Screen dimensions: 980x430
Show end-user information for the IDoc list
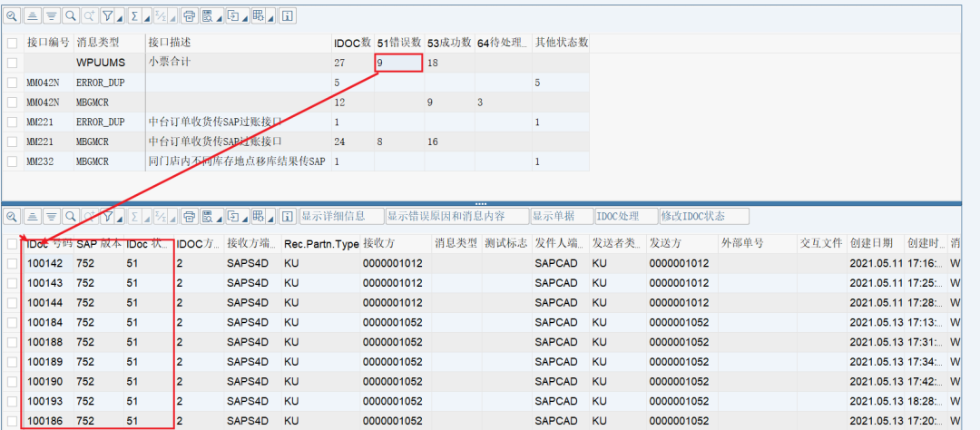[288, 216]
